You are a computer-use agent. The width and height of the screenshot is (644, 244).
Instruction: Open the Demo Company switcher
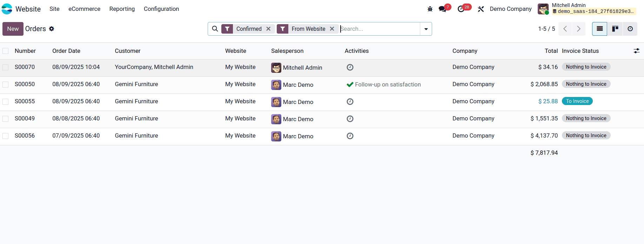point(511,9)
